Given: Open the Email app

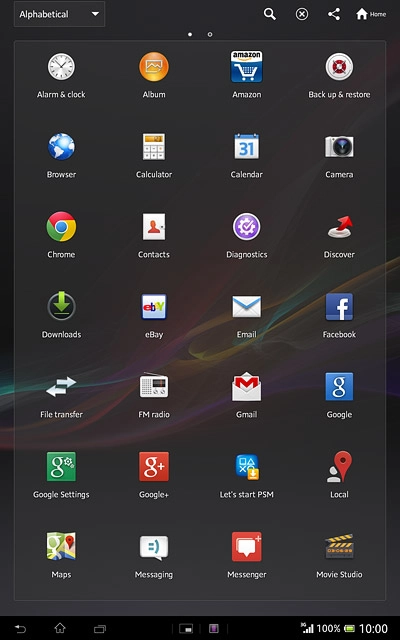Looking at the screenshot, I should [247, 307].
